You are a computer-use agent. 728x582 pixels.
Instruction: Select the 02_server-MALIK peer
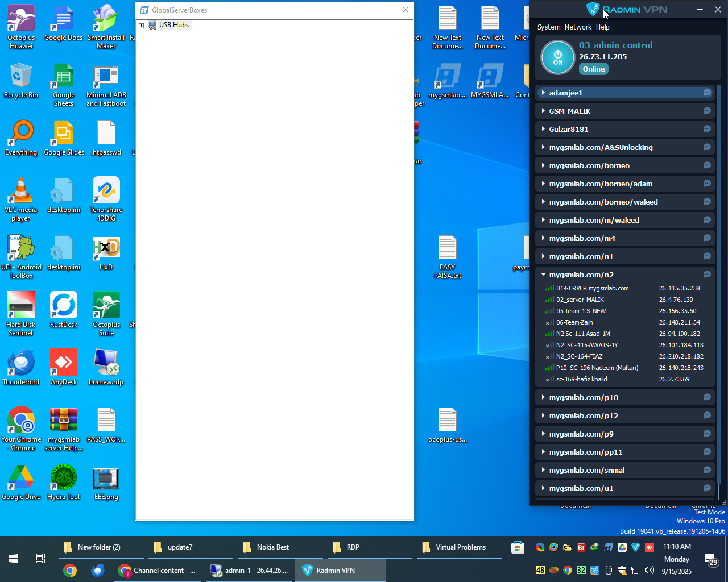(x=624, y=300)
